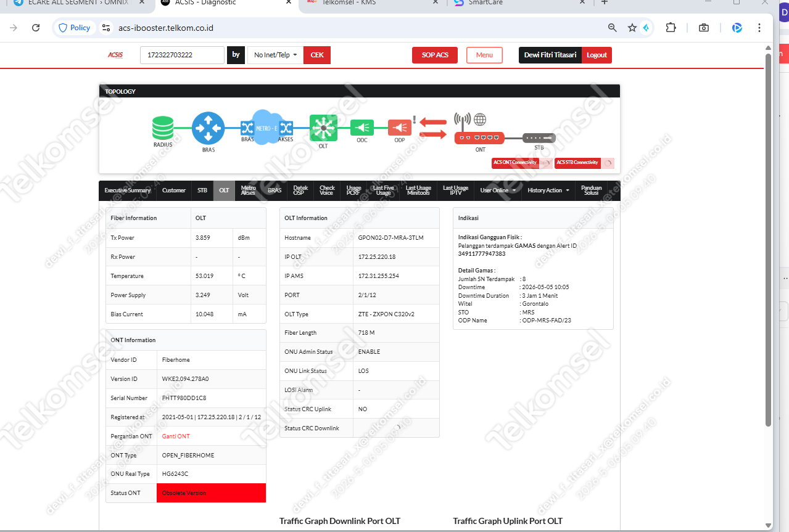Viewport: 789px width, 532px height.
Task: Click the hostname GPON02-D7-MRA-3TLM
Action: tap(390, 237)
